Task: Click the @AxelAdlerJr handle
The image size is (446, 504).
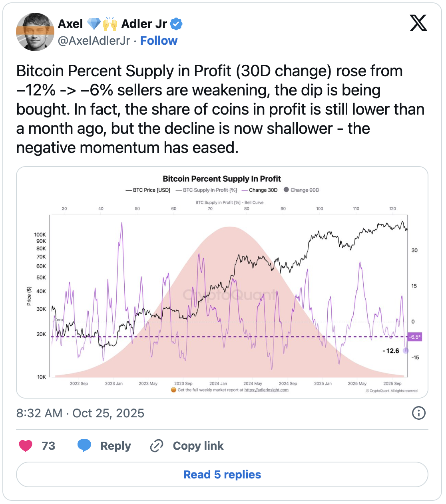Action: [x=94, y=41]
